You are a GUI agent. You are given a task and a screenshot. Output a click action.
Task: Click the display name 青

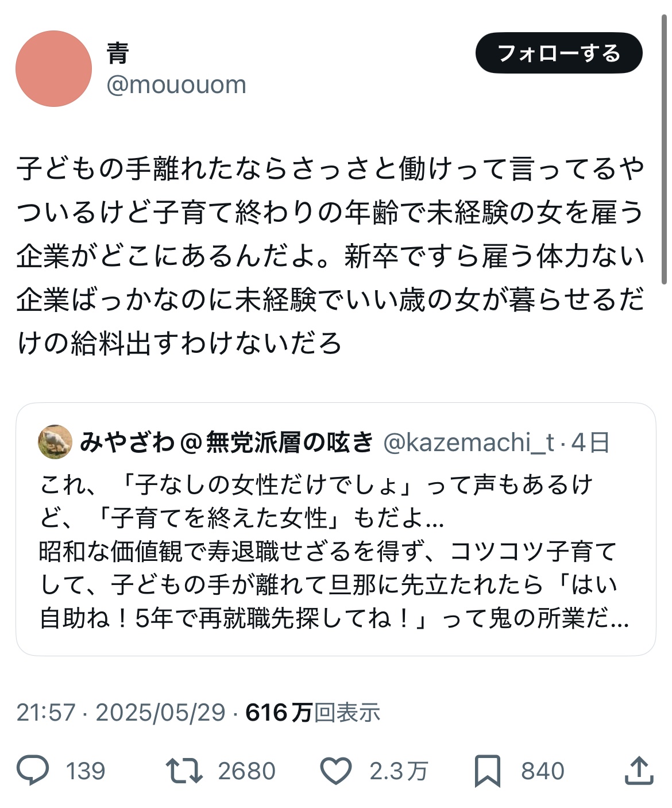(x=118, y=53)
